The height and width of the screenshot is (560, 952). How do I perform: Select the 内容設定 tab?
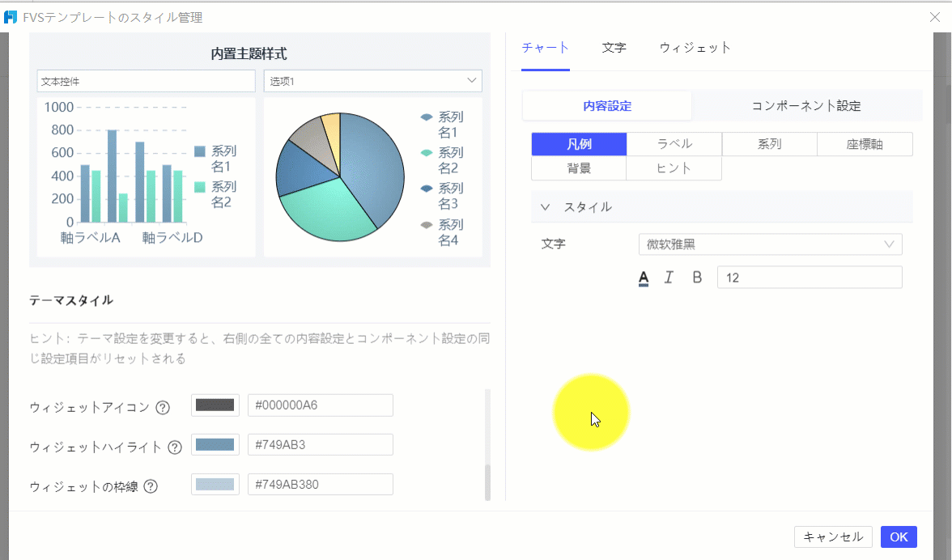(607, 106)
